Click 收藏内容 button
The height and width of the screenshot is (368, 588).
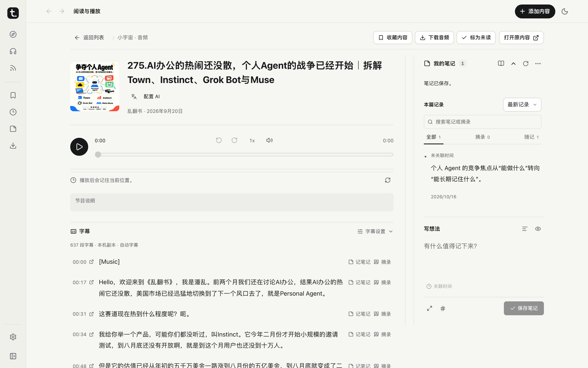tap(393, 38)
